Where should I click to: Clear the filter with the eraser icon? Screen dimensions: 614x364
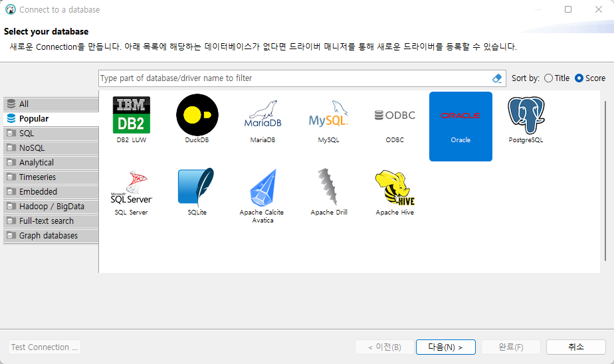pyautogui.click(x=497, y=78)
